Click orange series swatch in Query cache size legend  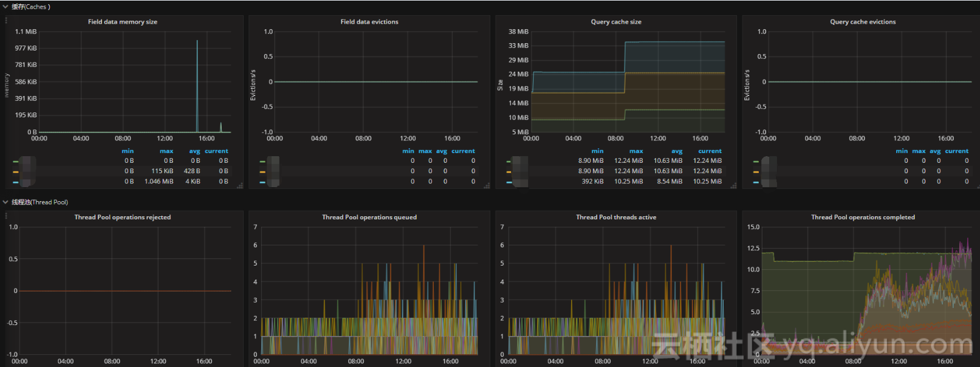click(509, 172)
